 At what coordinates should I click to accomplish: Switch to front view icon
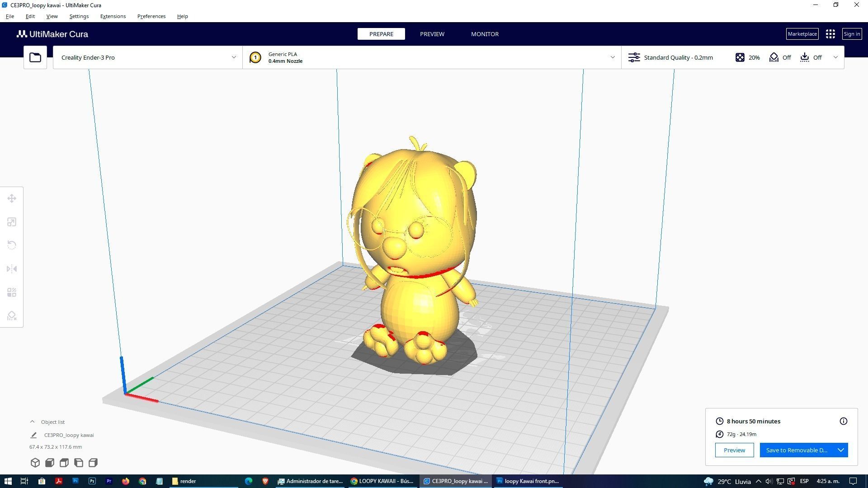tap(50, 463)
